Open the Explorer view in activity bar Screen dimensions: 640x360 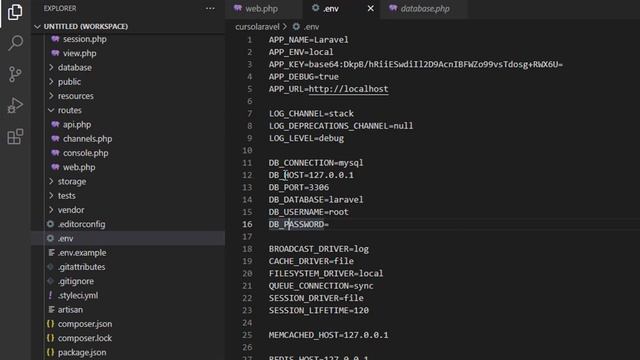coord(15,12)
